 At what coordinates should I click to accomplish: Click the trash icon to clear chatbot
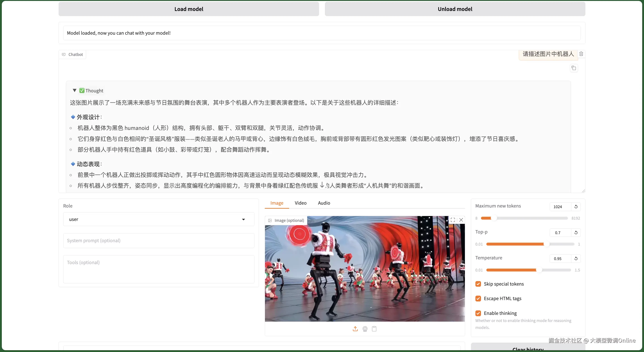click(x=581, y=54)
